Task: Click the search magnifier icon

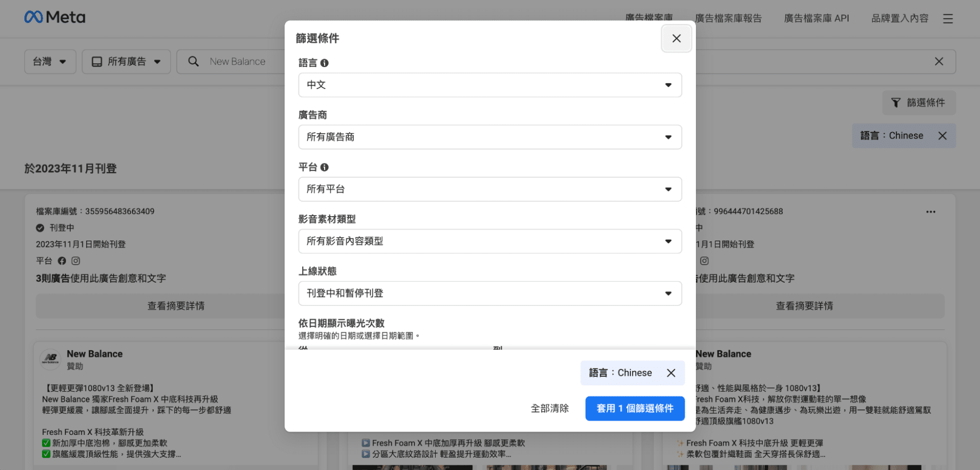Action: click(x=194, y=62)
